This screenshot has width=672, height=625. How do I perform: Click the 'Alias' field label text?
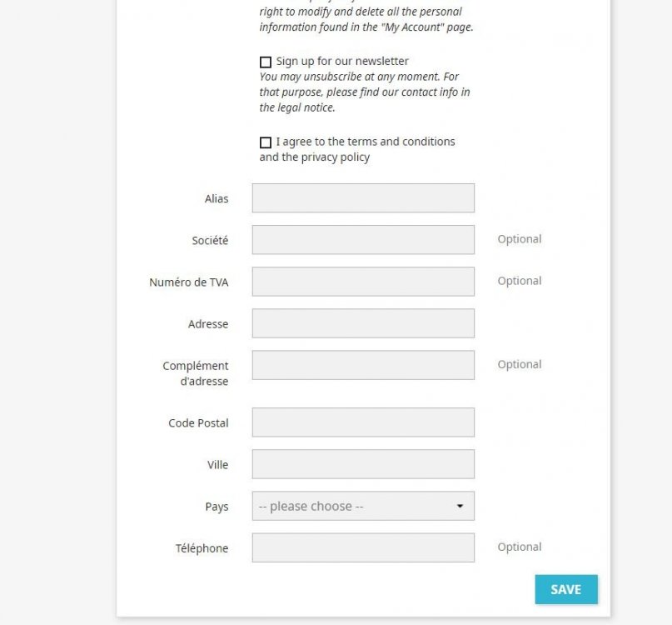[217, 199]
